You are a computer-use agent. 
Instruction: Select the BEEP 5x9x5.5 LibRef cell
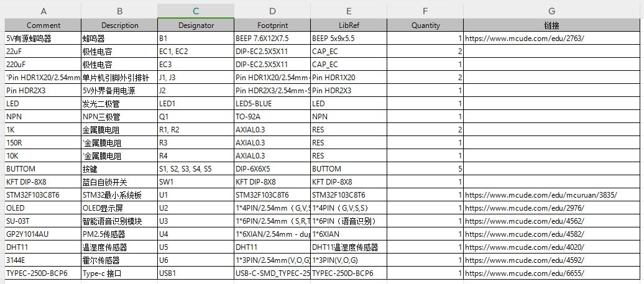pyautogui.click(x=349, y=39)
